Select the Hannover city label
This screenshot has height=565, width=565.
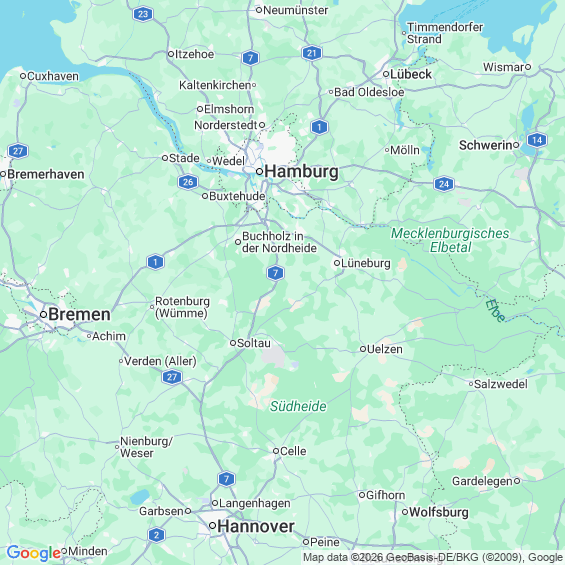point(255,526)
